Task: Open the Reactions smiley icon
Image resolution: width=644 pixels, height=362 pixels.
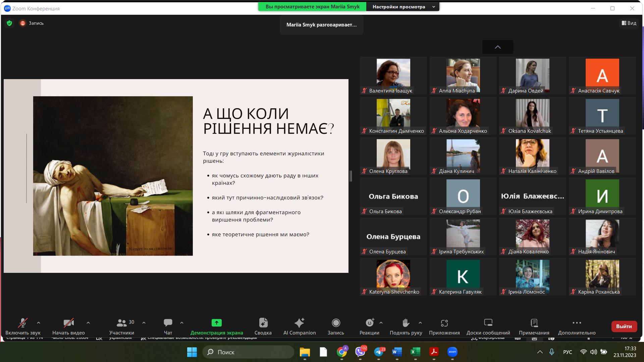Action: 369,323
